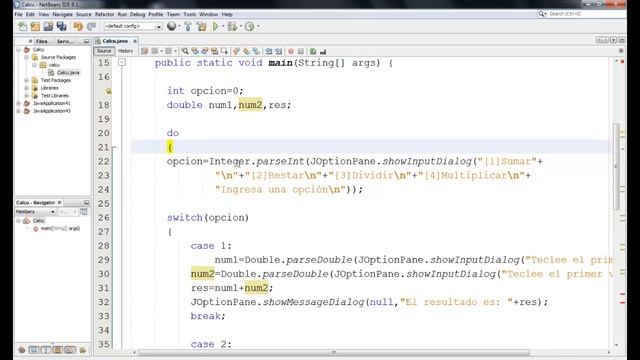Click the History view button
The width and height of the screenshot is (640, 360).
(126, 51)
